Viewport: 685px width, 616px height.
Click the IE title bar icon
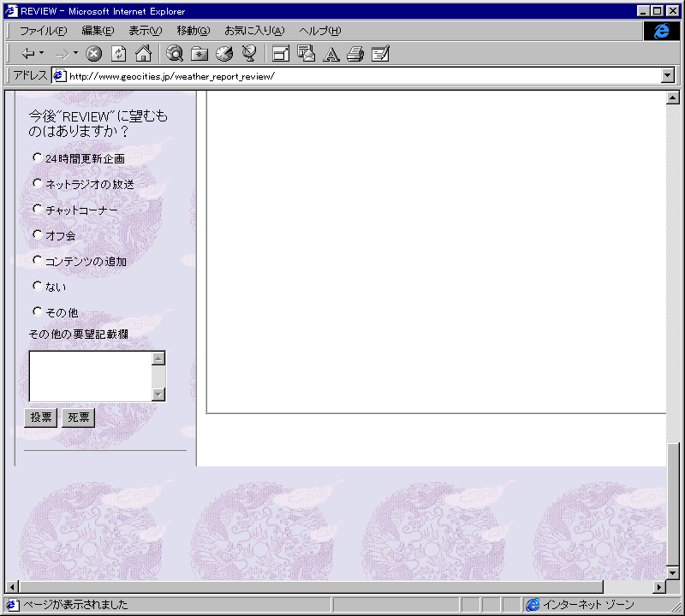pos(11,11)
